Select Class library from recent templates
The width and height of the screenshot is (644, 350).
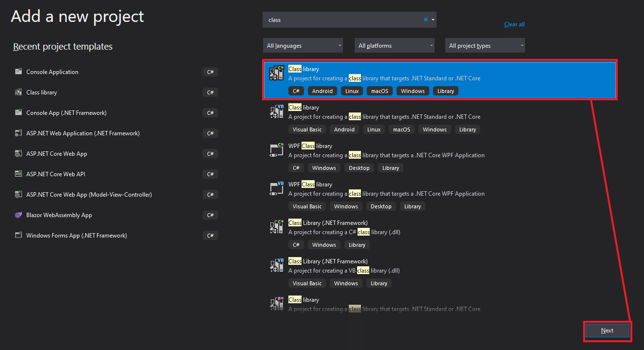point(41,92)
